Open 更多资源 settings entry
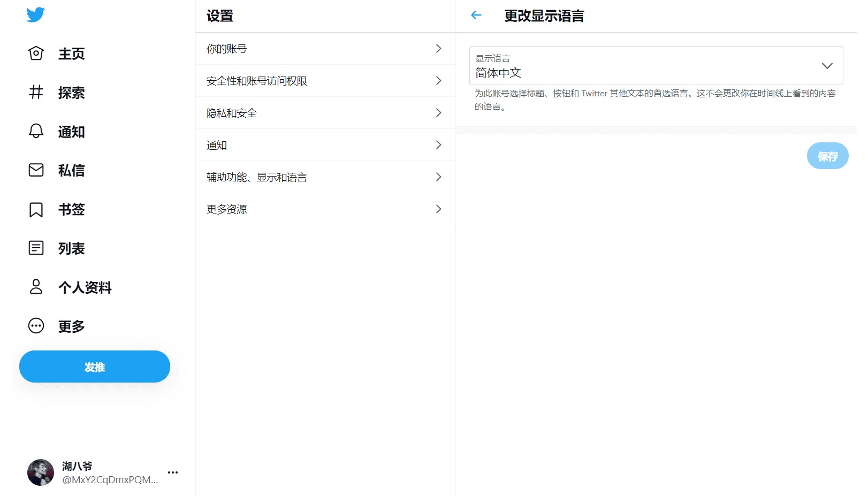Image resolution: width=868 pixels, height=496 pixels. tap(325, 209)
